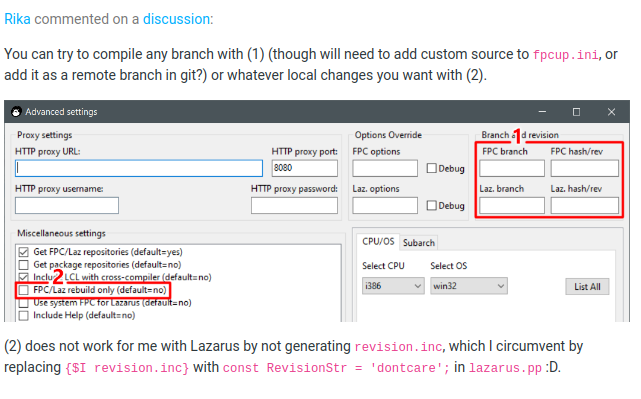Maximize the Advanced settings window
Screen dimensions: 641x399
(x=576, y=112)
